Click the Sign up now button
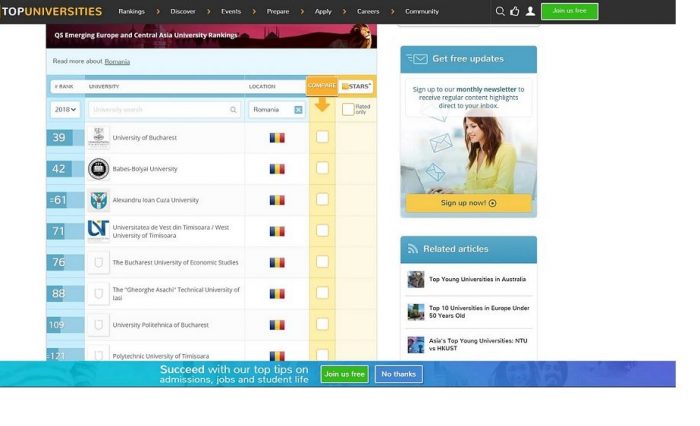This screenshot has height=426, width=700. pyautogui.click(x=468, y=203)
